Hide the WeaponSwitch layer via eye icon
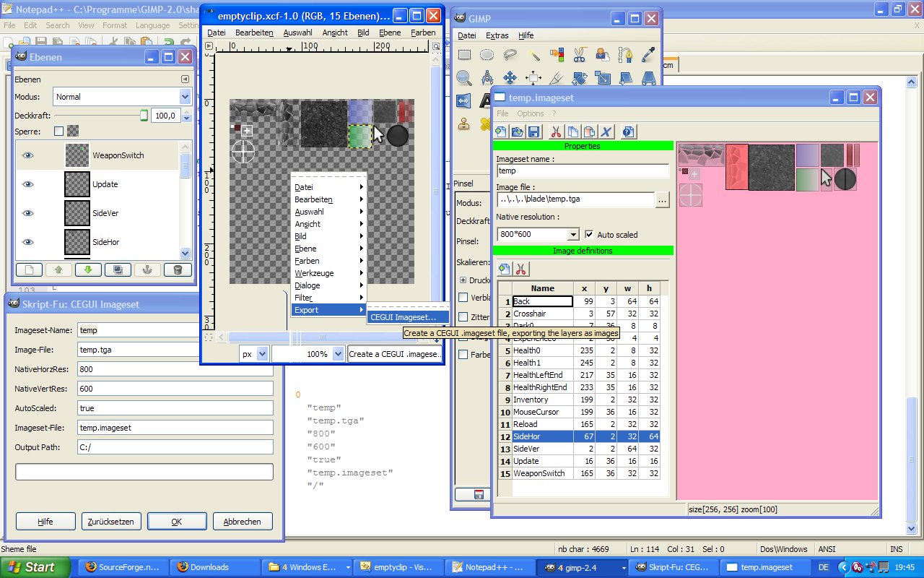Viewport: 924px width, 578px height. pos(28,155)
